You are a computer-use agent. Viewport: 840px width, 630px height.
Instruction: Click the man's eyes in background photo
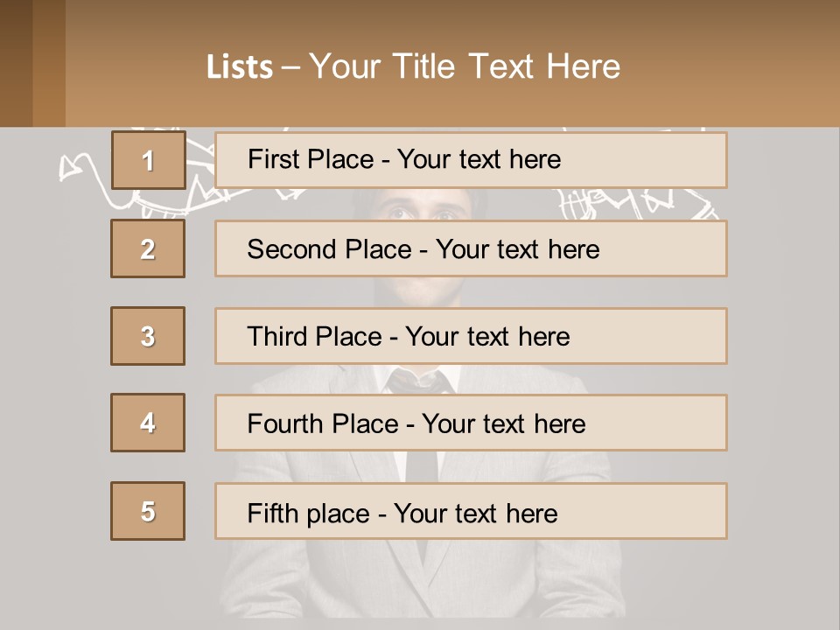420,210
